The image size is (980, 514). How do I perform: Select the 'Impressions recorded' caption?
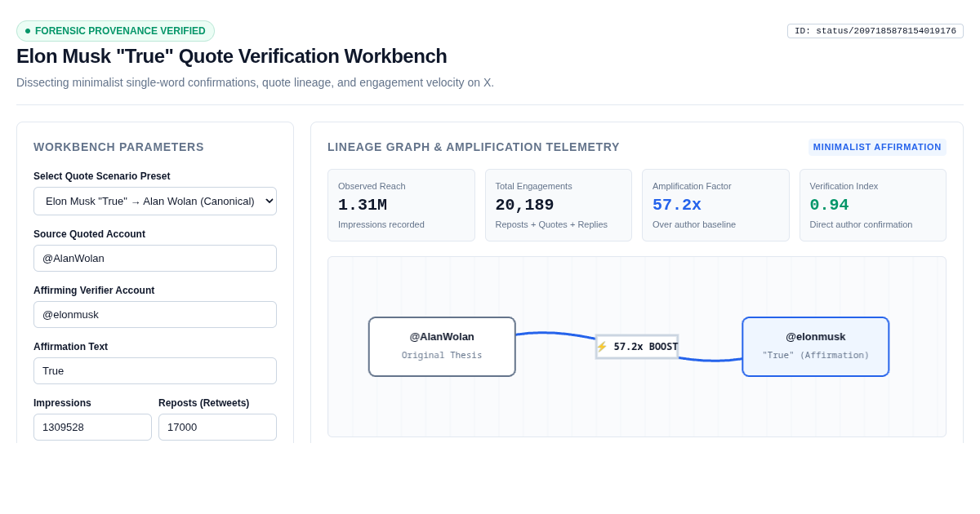(381, 224)
